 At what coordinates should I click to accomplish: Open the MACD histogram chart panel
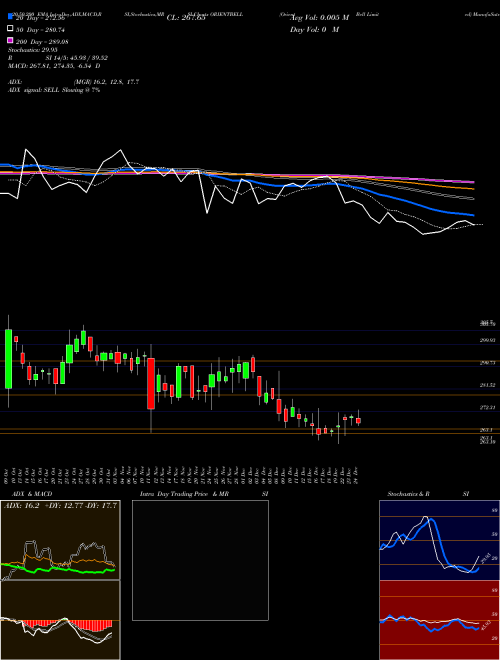click(60, 620)
